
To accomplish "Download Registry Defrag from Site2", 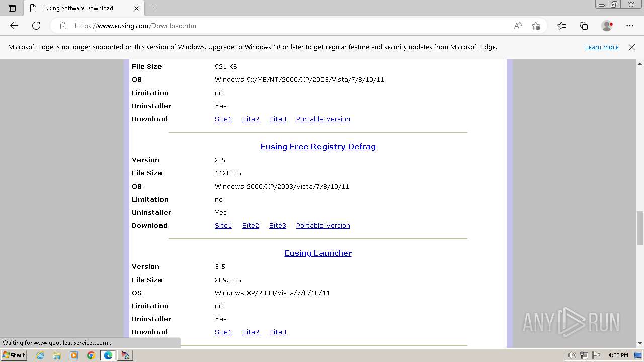I will pyautogui.click(x=251, y=226).
